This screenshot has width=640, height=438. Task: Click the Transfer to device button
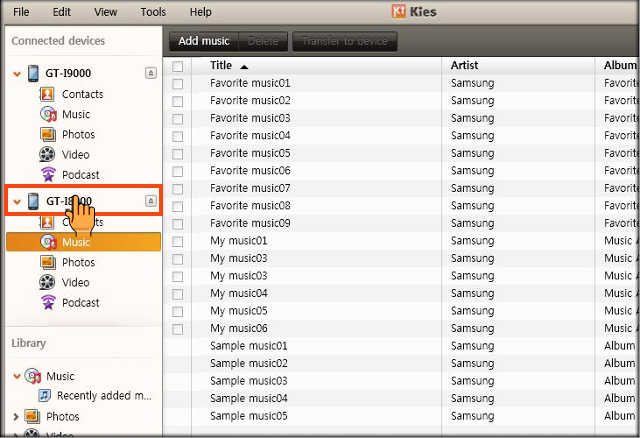344,41
